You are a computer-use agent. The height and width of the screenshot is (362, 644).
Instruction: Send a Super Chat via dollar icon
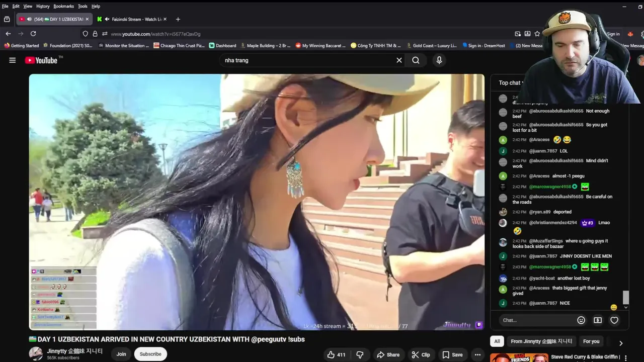pyautogui.click(x=598, y=320)
